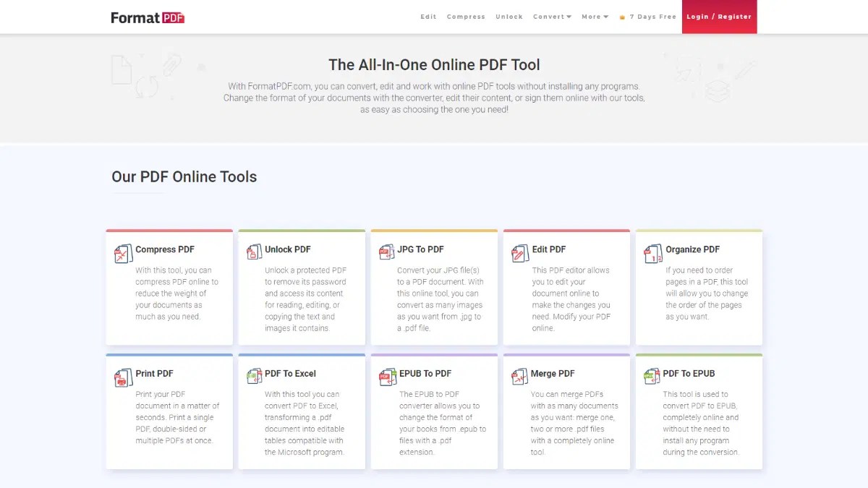Select Unlock from the navigation bar
Screen dimensions: 868x488
click(x=509, y=17)
